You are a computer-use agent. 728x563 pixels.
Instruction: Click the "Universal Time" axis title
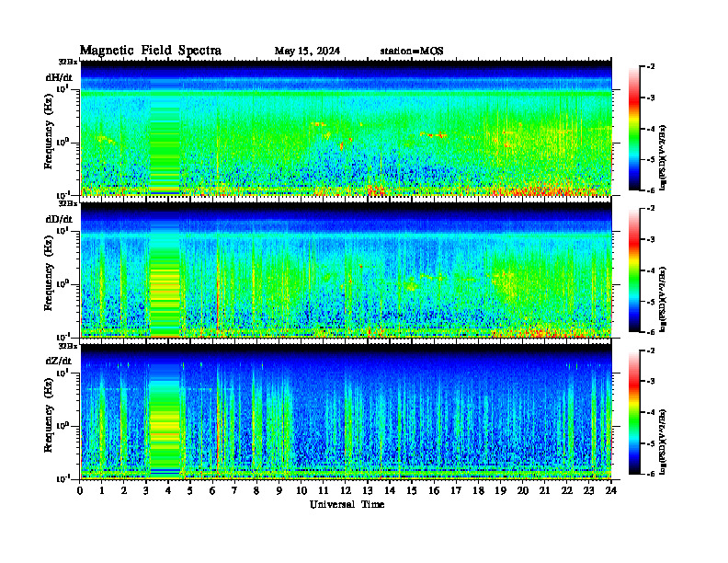click(x=347, y=504)
